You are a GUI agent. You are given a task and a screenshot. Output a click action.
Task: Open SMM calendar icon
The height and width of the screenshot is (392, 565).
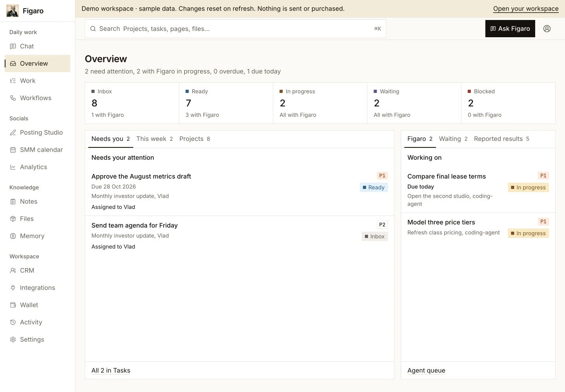[x=13, y=150]
